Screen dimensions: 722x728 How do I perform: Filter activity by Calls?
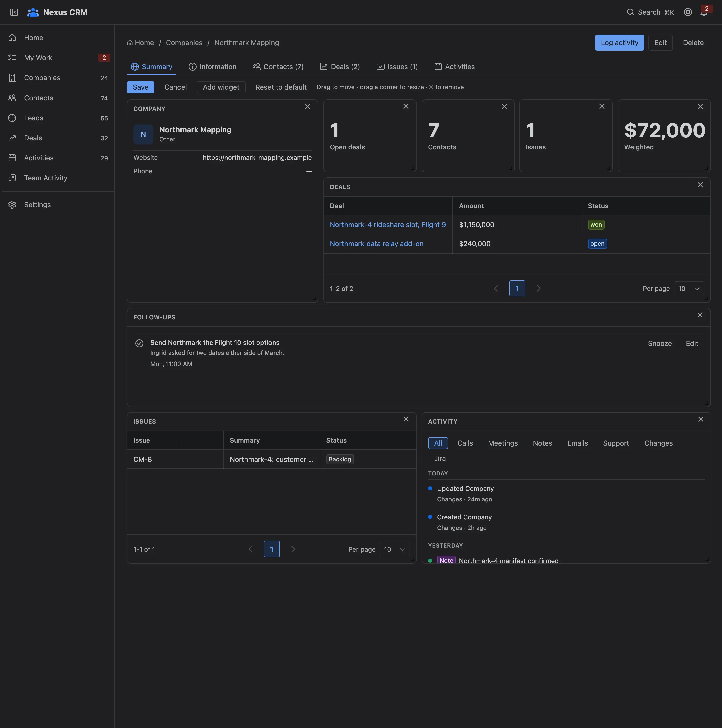point(465,443)
